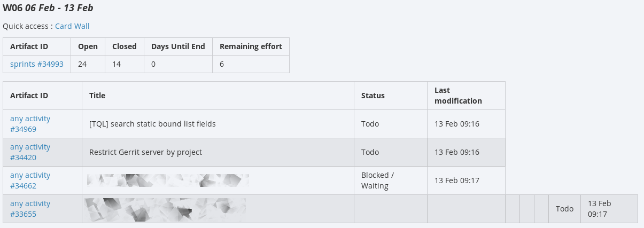Click the Last modification column header
644x228 pixels.
pos(458,96)
